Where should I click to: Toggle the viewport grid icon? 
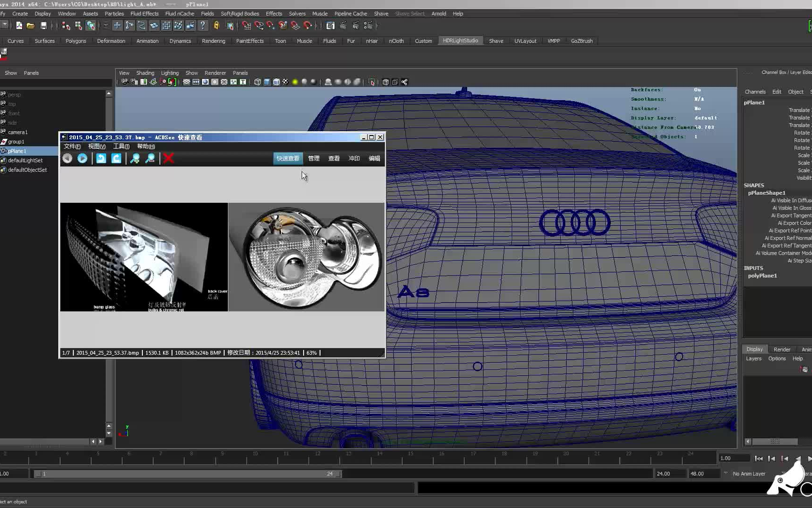pyautogui.click(x=187, y=82)
